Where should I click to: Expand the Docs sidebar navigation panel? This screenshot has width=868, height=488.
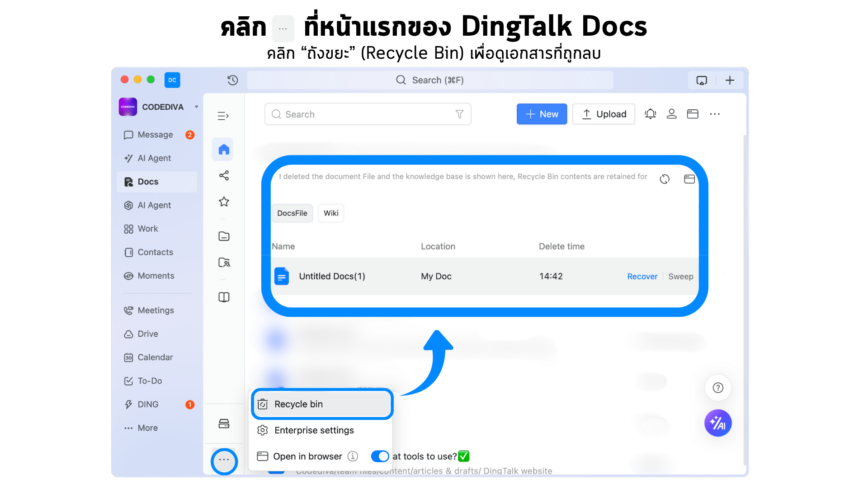223,116
